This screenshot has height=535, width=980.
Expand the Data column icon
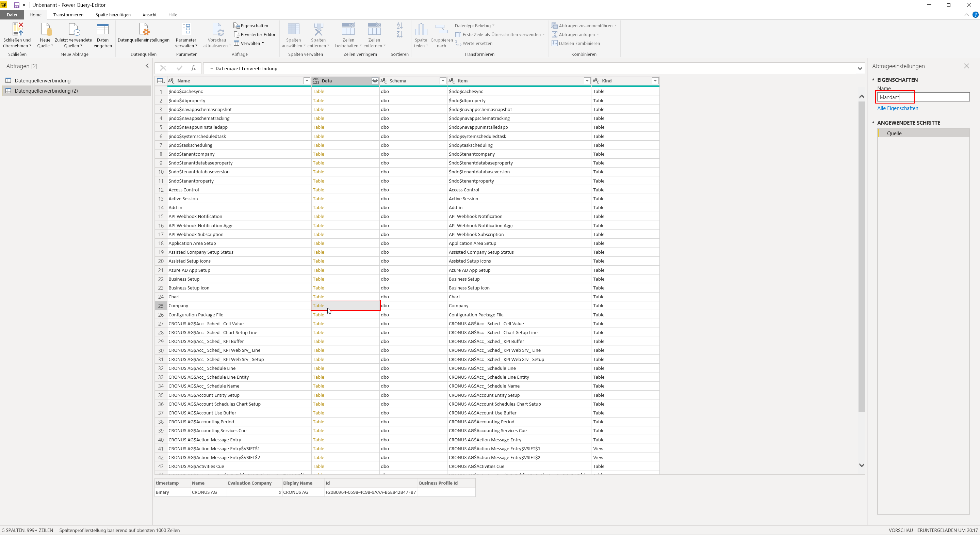point(375,81)
